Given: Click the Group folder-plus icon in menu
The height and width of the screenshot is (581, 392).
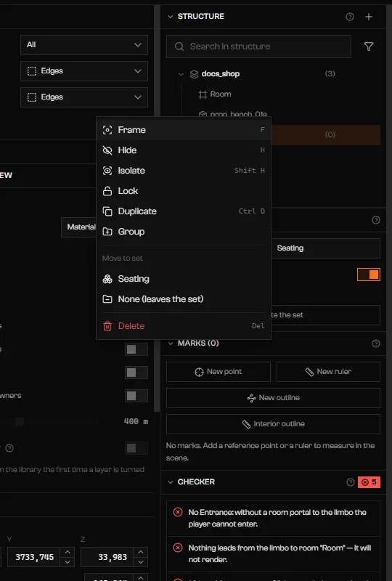Looking at the screenshot, I should [x=107, y=232].
